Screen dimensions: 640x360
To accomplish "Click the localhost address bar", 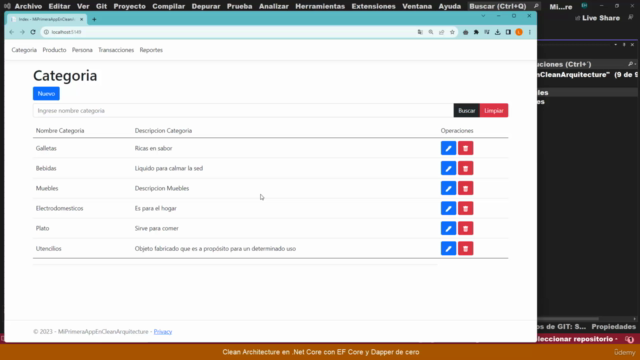I will [229, 32].
